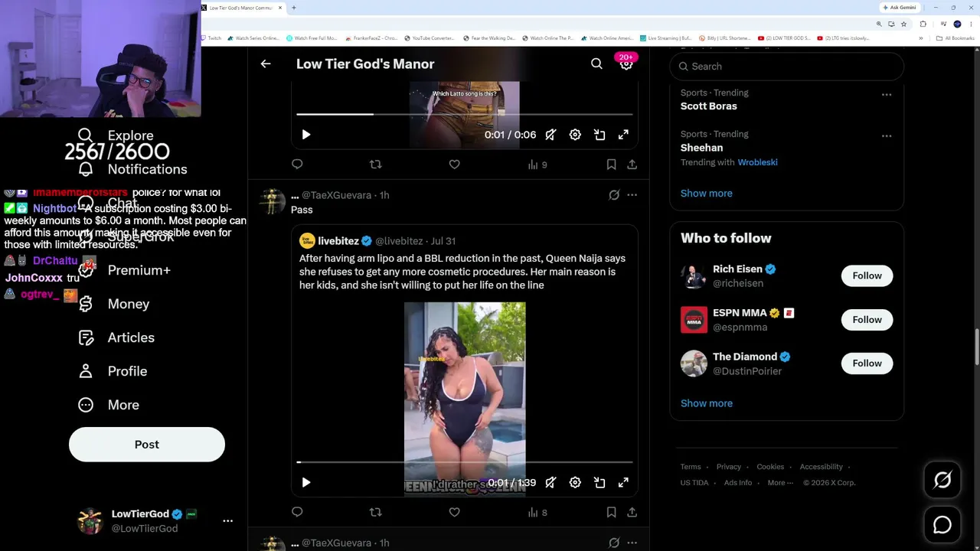Image resolution: width=980 pixels, height=551 pixels.
Task: Open community settings gear with 20+ badge
Action: click(626, 64)
